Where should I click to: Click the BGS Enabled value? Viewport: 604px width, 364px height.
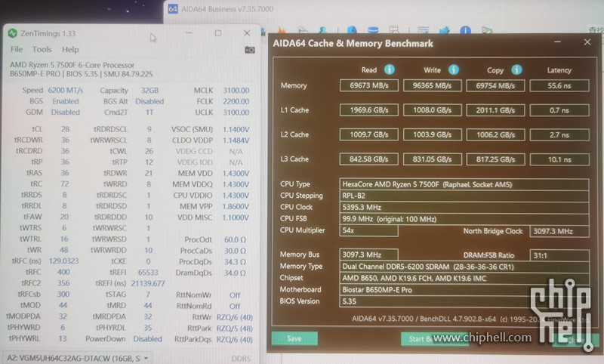[66, 101]
